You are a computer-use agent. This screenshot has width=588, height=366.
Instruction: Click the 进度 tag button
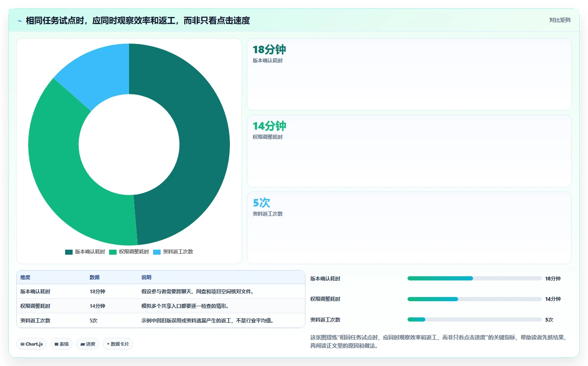(88, 344)
